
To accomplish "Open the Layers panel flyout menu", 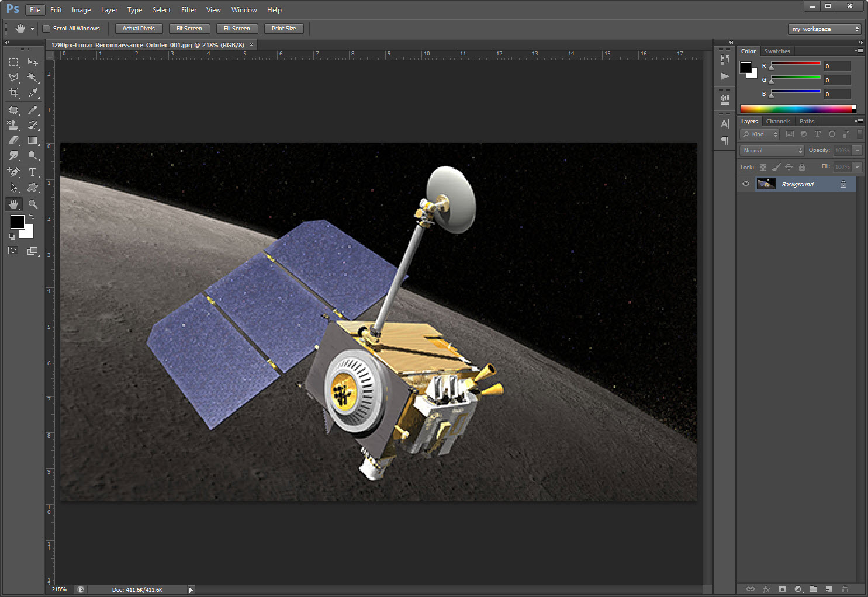I will coord(859,122).
